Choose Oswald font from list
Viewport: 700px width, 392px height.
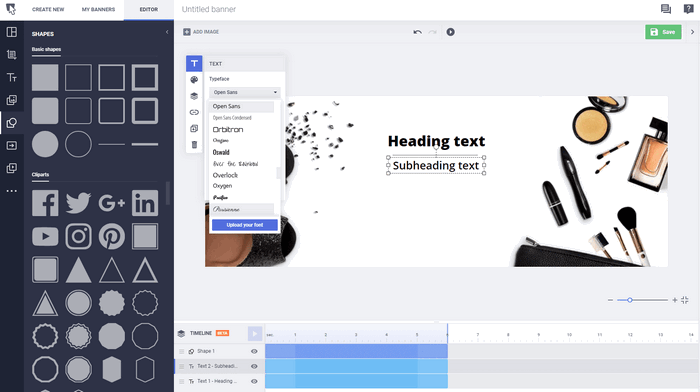221,152
